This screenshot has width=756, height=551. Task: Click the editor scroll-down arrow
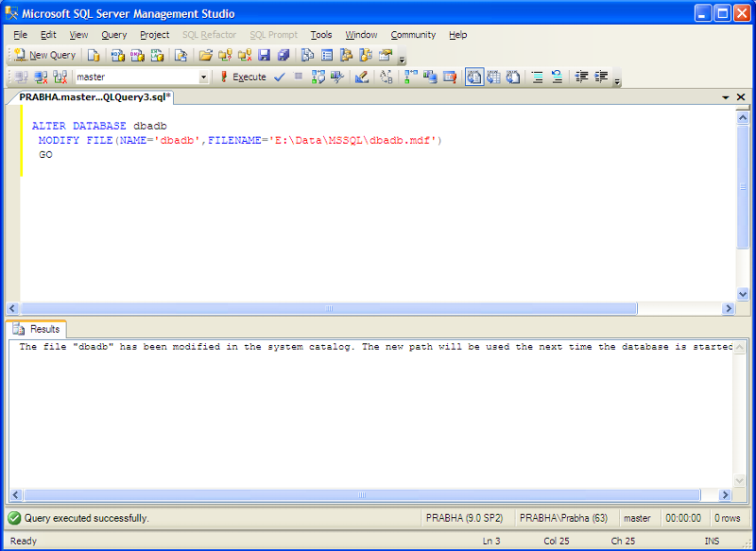743,294
